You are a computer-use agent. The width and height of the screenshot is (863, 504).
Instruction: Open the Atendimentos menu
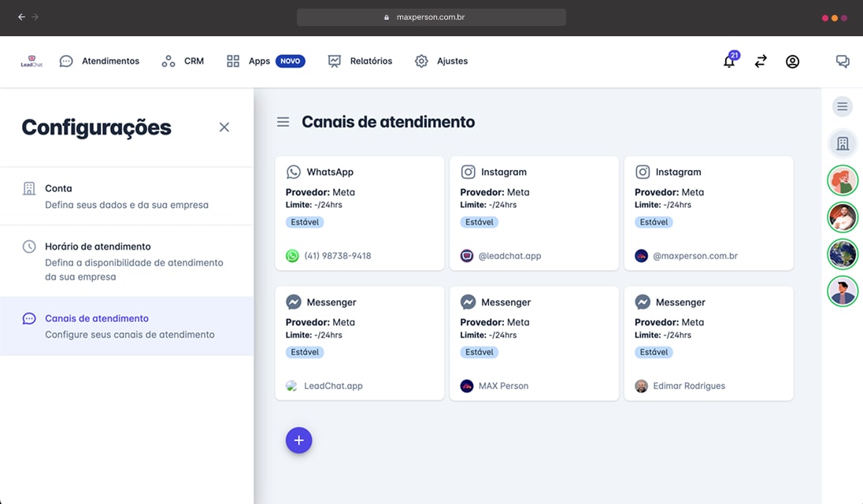100,61
